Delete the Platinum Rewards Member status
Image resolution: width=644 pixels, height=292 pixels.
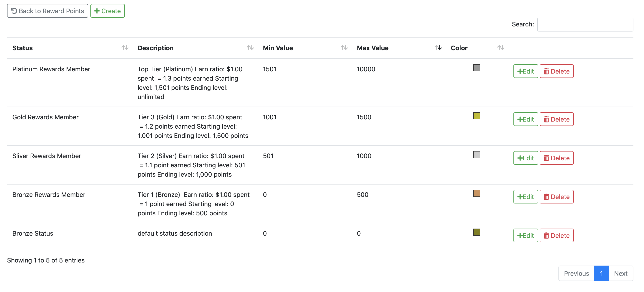pyautogui.click(x=556, y=71)
